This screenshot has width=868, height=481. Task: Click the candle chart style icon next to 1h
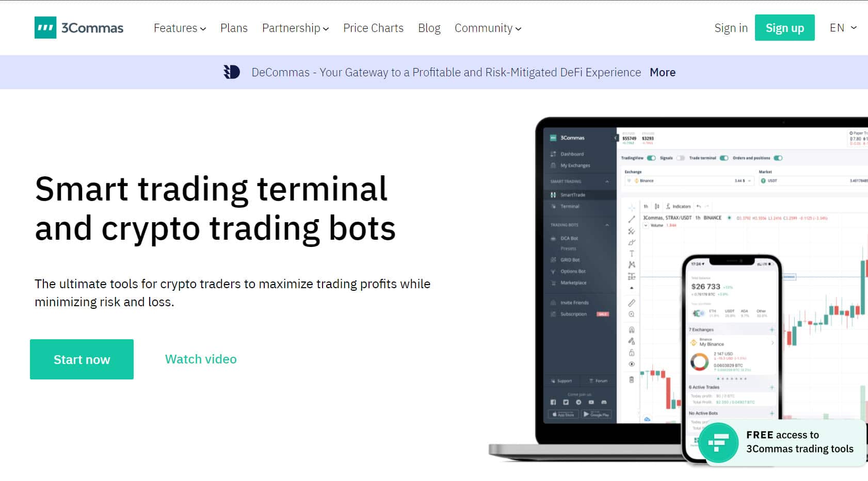click(657, 206)
